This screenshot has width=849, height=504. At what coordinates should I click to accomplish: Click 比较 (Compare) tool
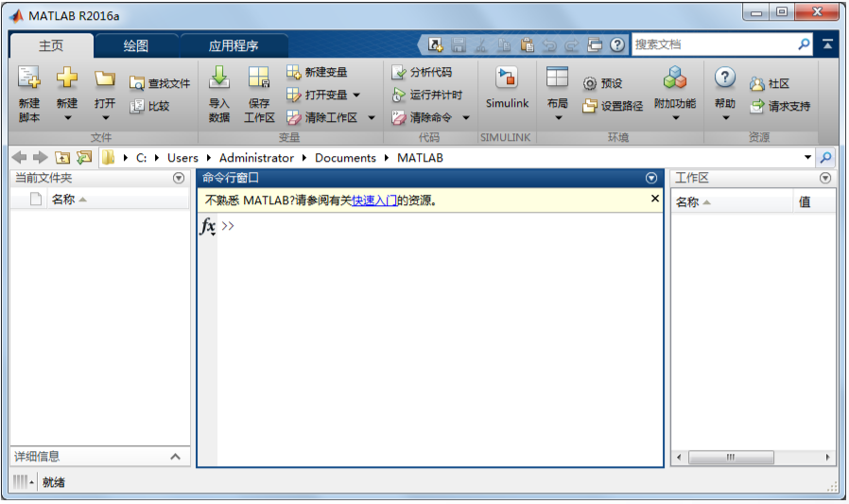pos(150,106)
